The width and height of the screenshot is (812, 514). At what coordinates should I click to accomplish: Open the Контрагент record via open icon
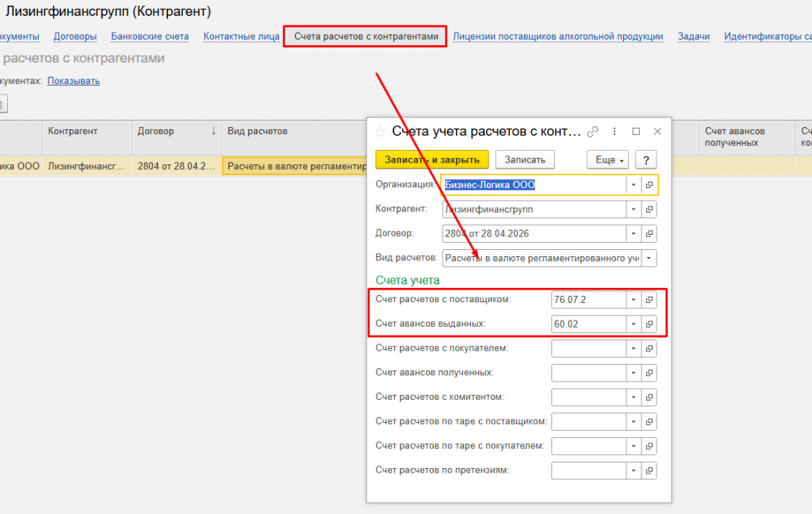click(x=649, y=209)
